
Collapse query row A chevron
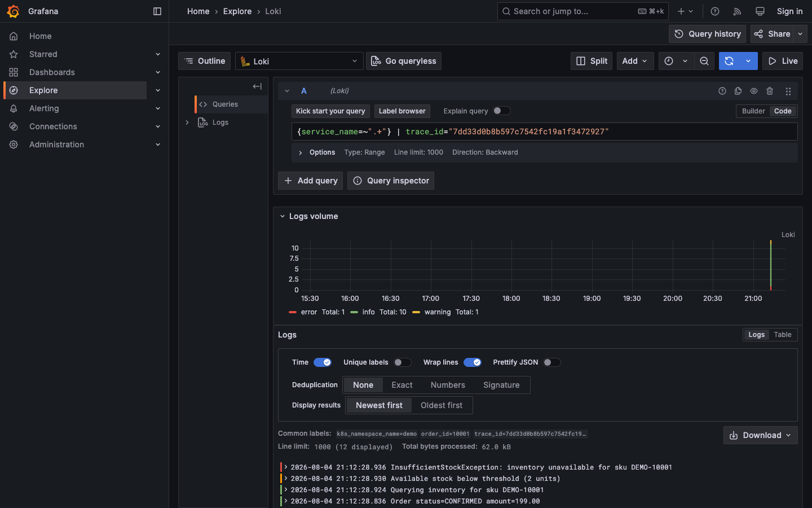(x=287, y=91)
